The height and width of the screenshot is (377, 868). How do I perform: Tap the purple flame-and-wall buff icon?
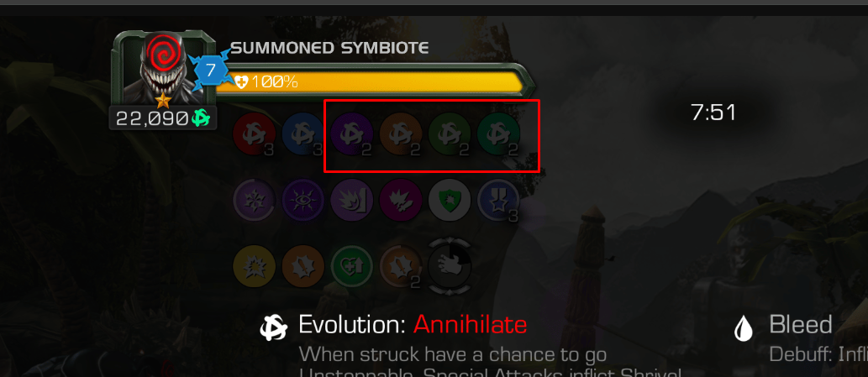pos(351,200)
